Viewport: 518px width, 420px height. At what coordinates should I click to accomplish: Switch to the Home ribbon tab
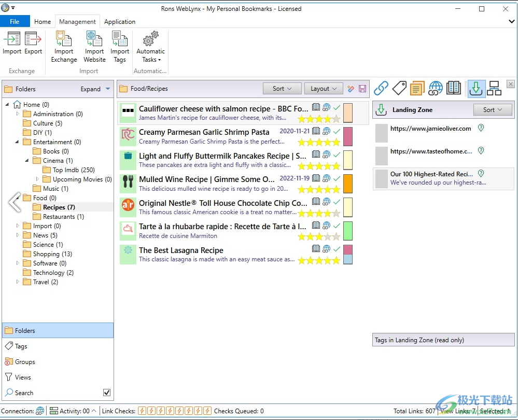(43, 22)
